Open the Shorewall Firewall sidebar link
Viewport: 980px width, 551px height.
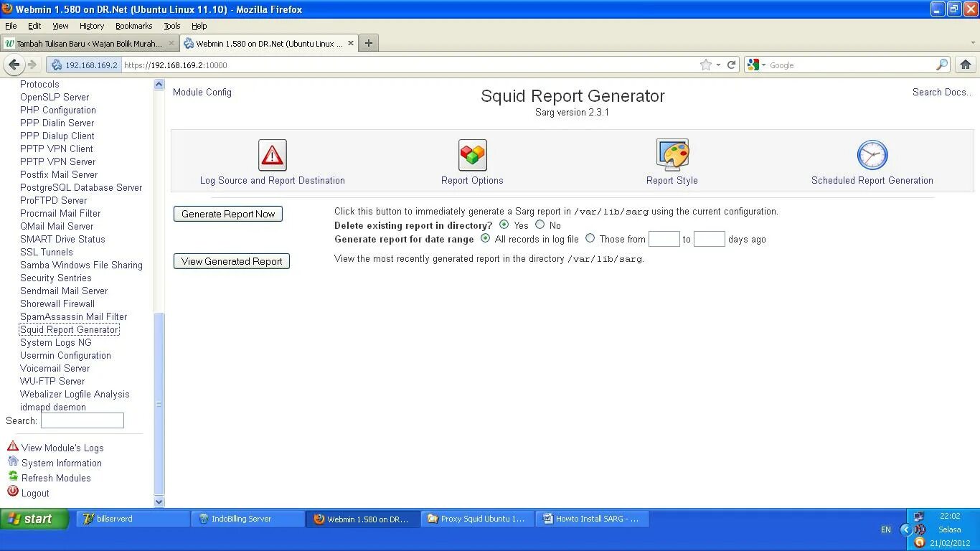pos(57,304)
